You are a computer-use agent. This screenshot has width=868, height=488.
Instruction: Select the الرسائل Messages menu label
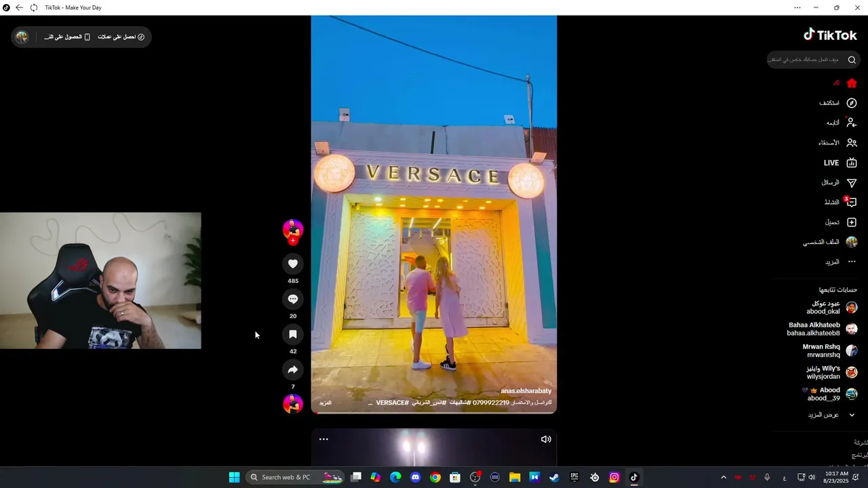pos(831,183)
